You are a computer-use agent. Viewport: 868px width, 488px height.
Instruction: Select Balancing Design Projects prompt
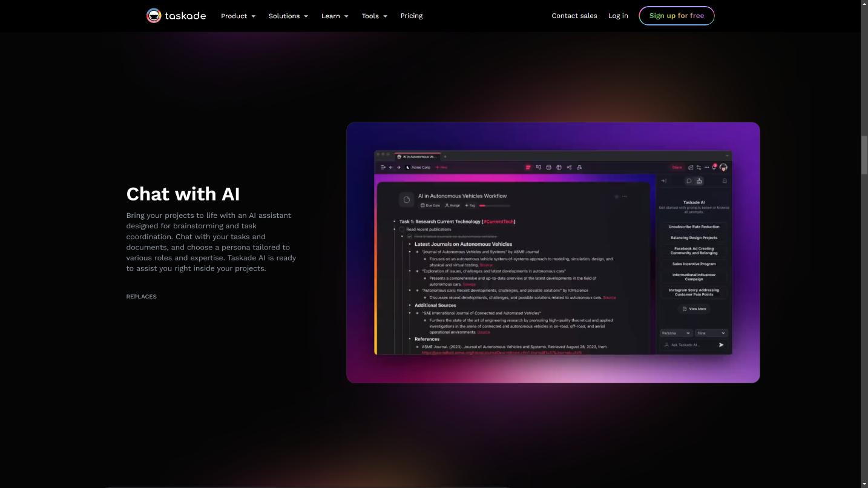pos(694,237)
